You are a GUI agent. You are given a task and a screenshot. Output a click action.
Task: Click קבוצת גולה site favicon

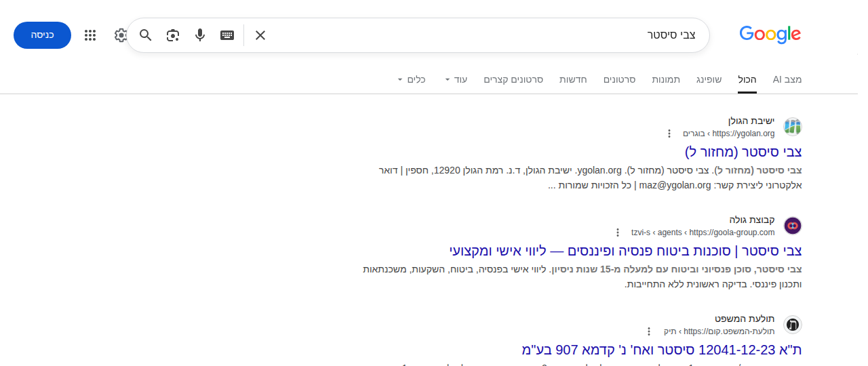[x=793, y=226]
